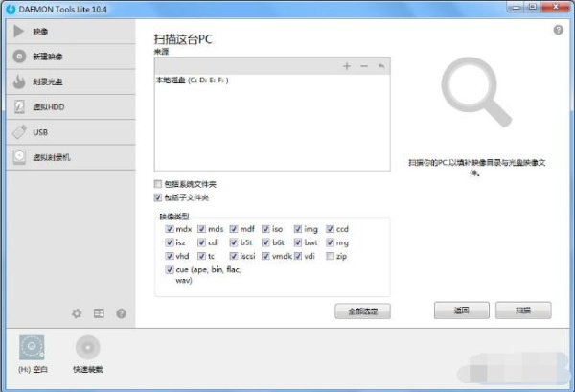The width and height of the screenshot is (575, 392).
Task: Close the DAEMON Tools Lite window
Action: [x=555, y=7]
